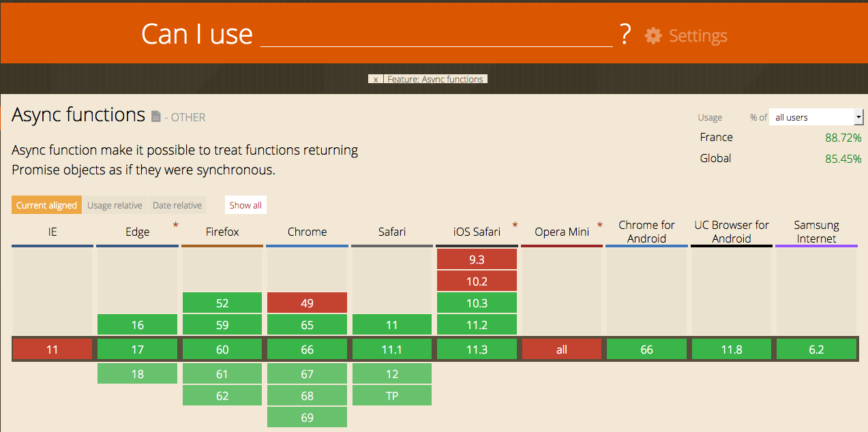
Task: Switch to Date relative view
Action: click(177, 205)
